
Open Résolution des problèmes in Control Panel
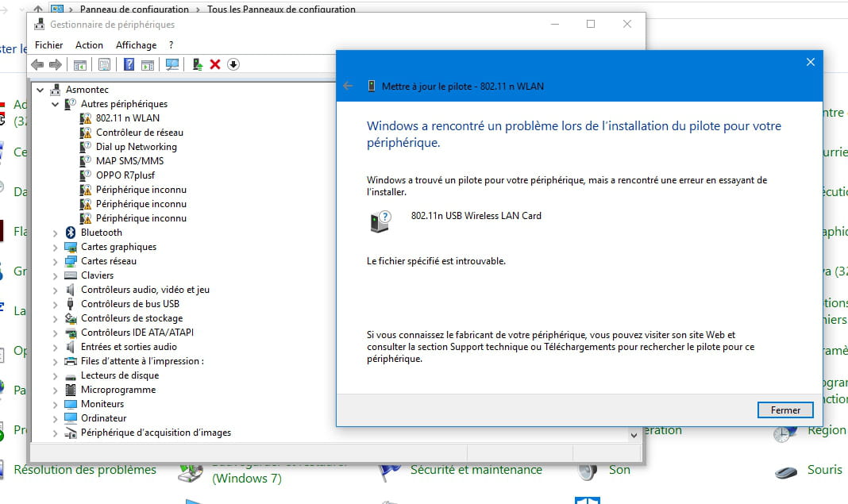tap(85, 469)
